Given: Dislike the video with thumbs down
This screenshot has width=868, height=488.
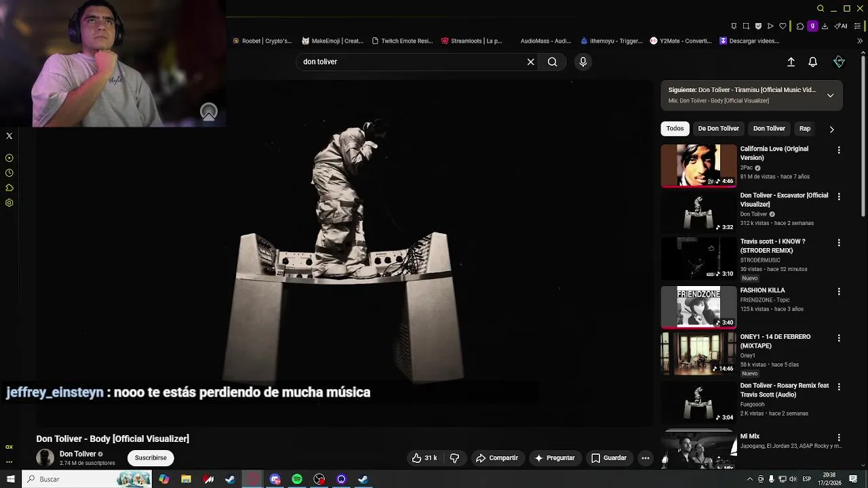Looking at the screenshot, I should [454, 458].
